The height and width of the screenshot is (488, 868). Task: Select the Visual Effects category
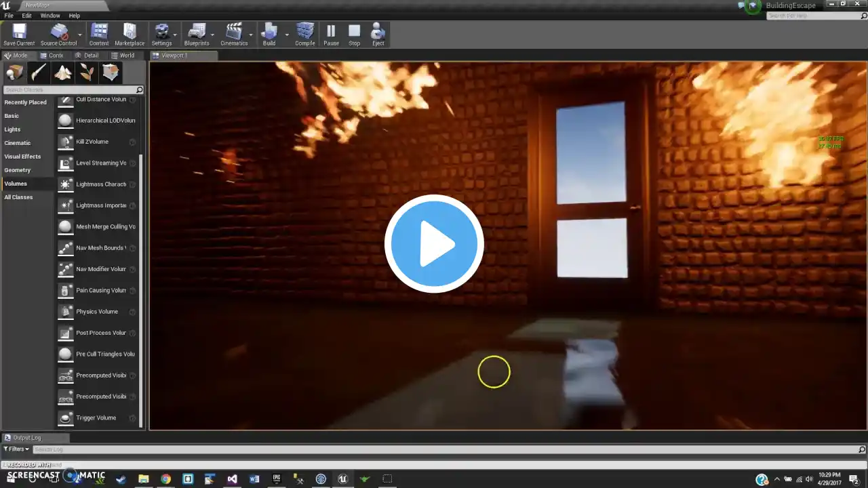click(22, 157)
